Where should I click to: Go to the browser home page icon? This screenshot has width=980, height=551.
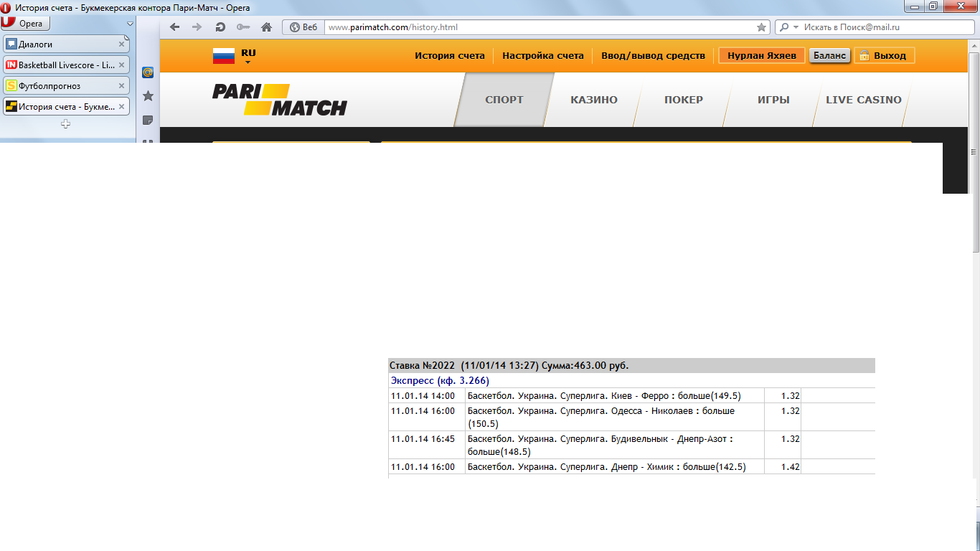pyautogui.click(x=266, y=27)
